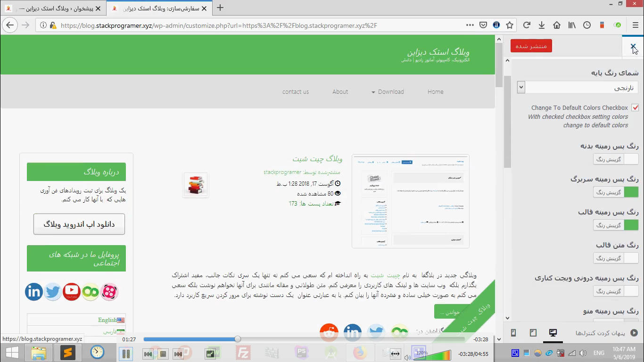Switch preview to tablet device icon
The width and height of the screenshot is (644, 362).
533,333
